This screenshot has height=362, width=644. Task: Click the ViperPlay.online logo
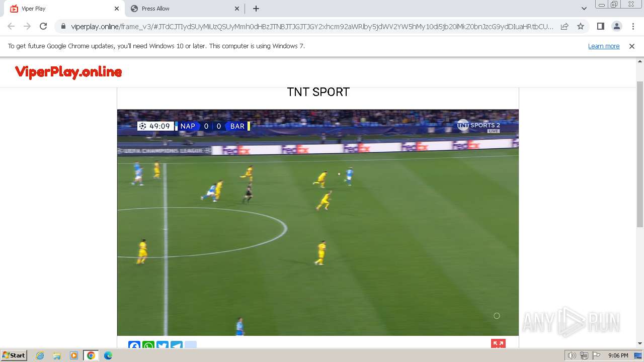[68, 72]
